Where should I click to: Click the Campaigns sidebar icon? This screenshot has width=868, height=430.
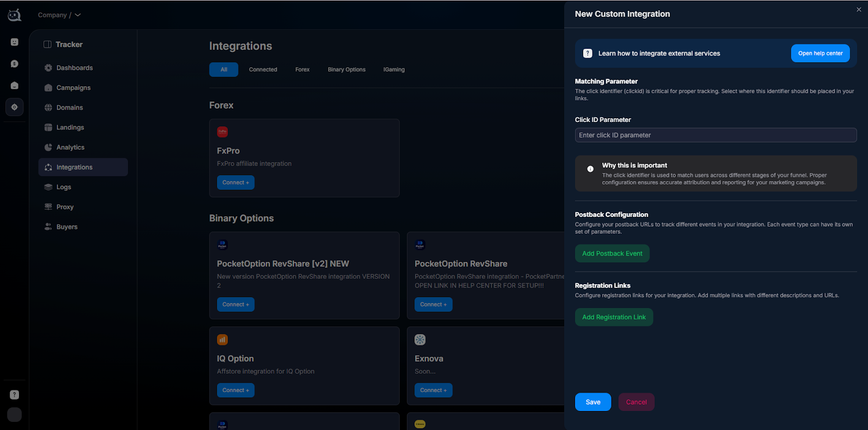pos(48,88)
